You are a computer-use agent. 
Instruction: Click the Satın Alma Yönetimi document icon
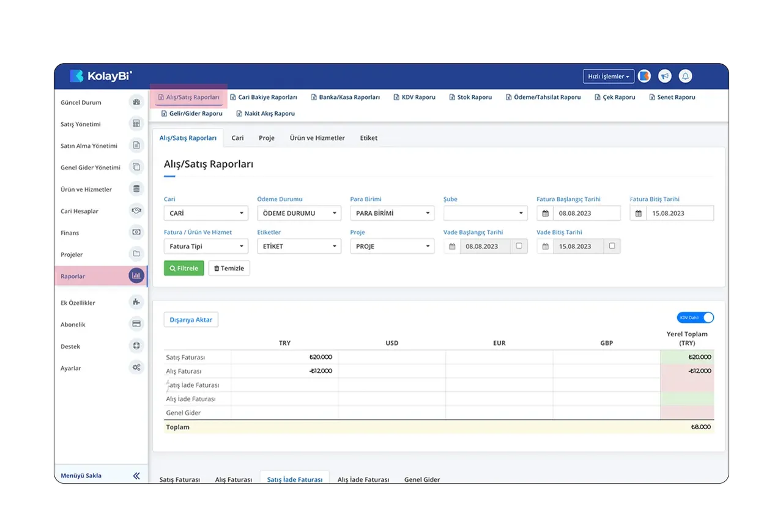(136, 146)
